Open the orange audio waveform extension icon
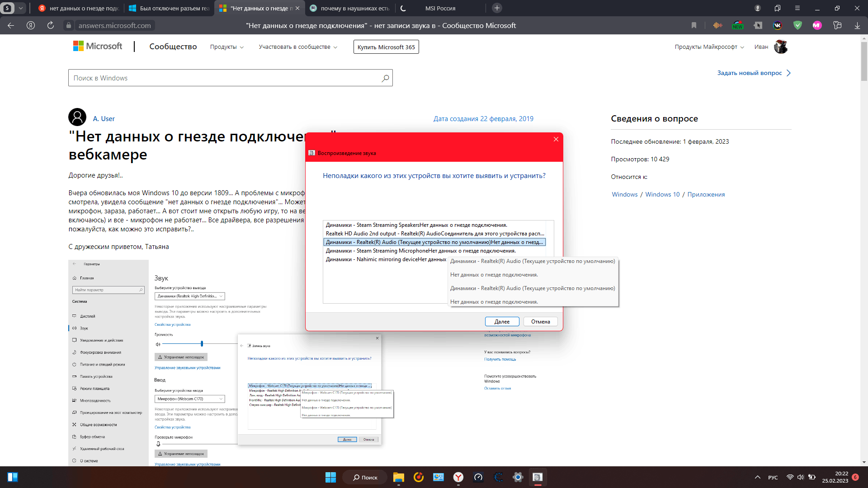The image size is (868, 488). click(x=717, y=25)
